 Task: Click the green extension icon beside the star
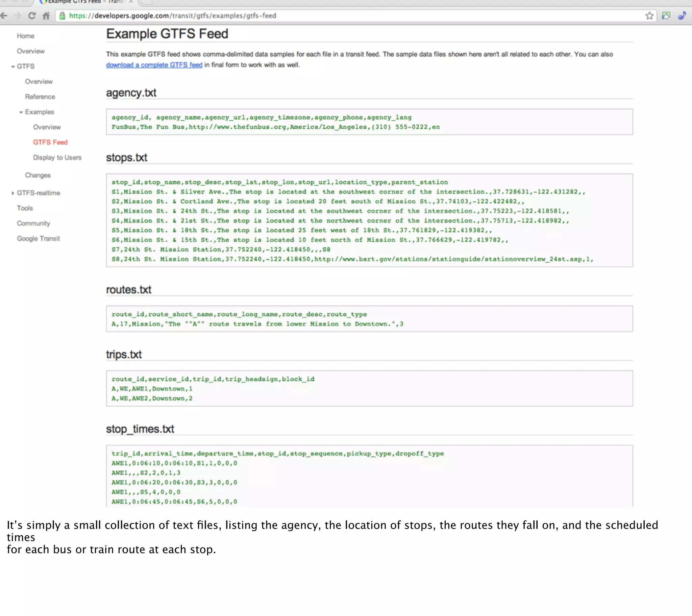point(666,16)
